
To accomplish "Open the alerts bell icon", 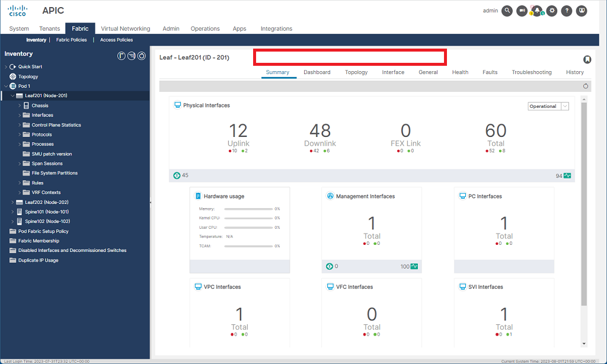I will 537,11.
